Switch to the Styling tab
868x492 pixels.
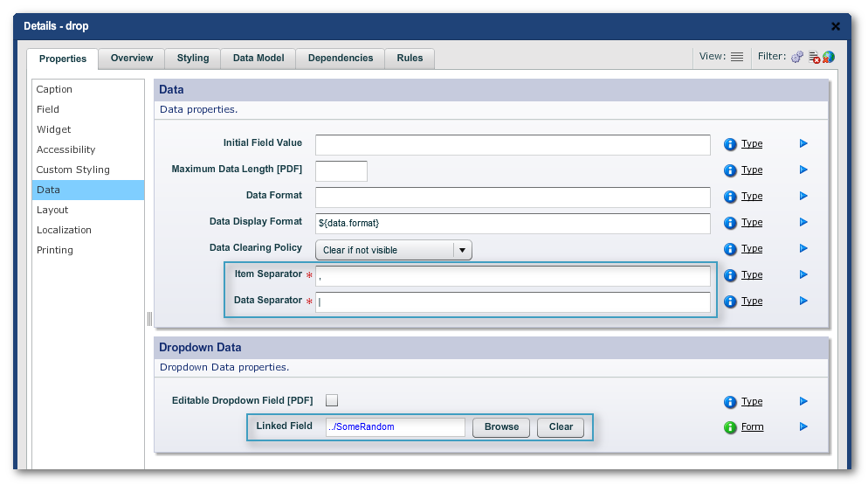(x=193, y=59)
